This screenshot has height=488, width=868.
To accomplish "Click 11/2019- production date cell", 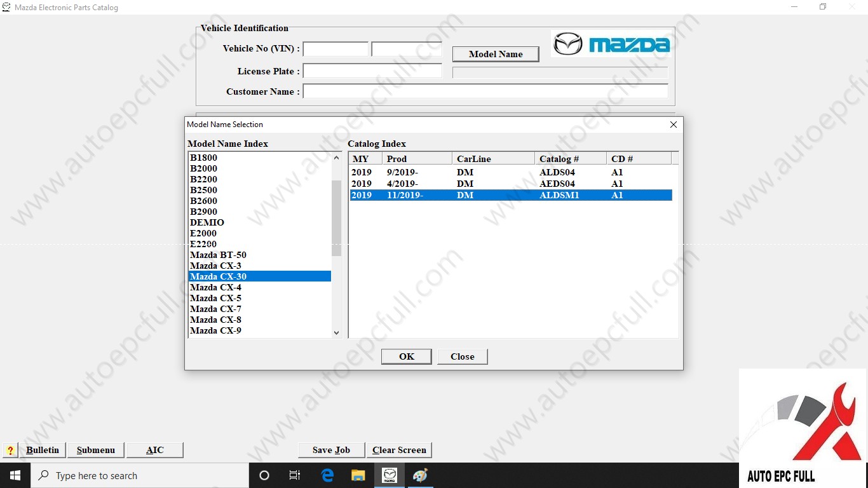I will click(x=405, y=195).
